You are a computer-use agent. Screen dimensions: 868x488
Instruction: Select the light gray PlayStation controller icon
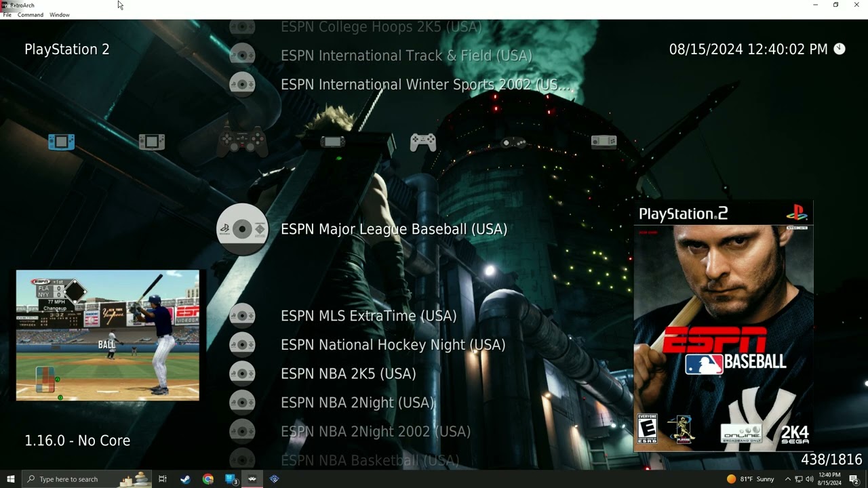point(423,142)
